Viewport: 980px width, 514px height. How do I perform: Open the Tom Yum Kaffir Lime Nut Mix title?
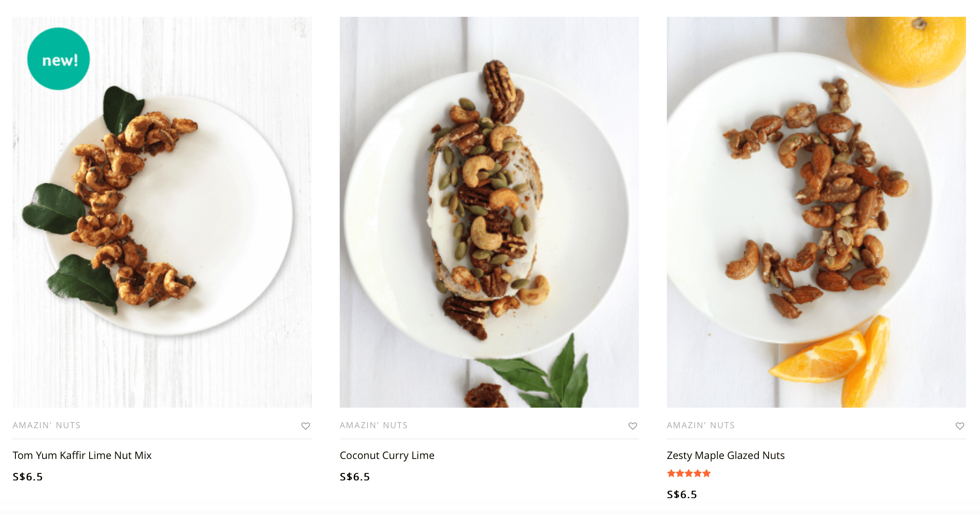pyautogui.click(x=82, y=455)
